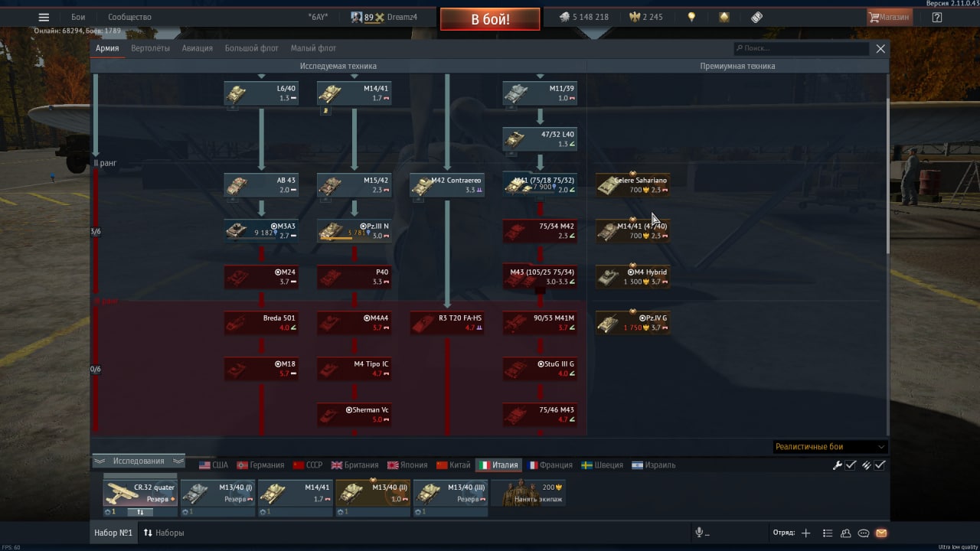Open the golden warbond shop icon
Screen dimensions: 980x551
click(724, 17)
